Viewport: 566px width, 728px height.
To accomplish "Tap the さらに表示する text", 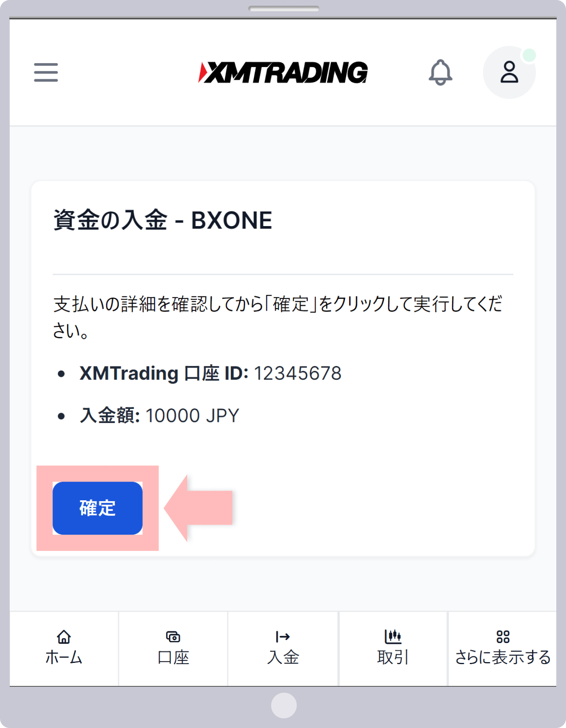I will (x=503, y=658).
